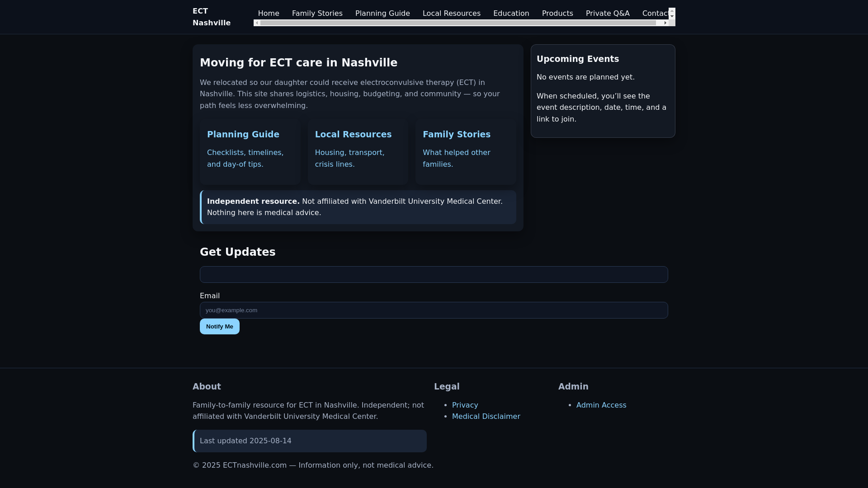868x488 pixels.
Task: Click the nav vertical scrollbar up arrow
Action: coord(672,10)
